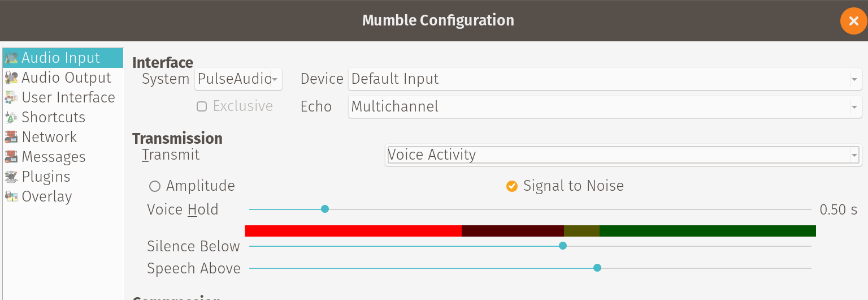Open the Shortcuts settings icon

point(11,117)
